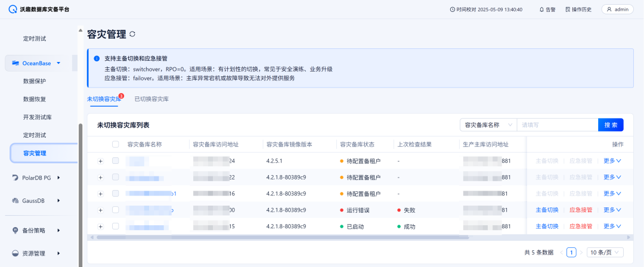Click the OceanBase database icon
The height and width of the screenshot is (267, 644).
pos(16,63)
